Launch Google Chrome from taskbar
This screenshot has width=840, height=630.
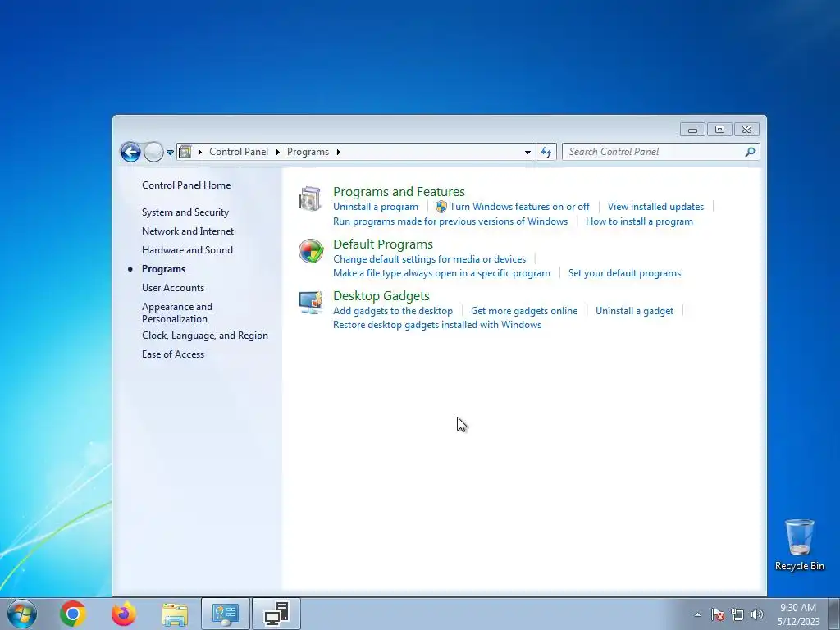tap(73, 614)
